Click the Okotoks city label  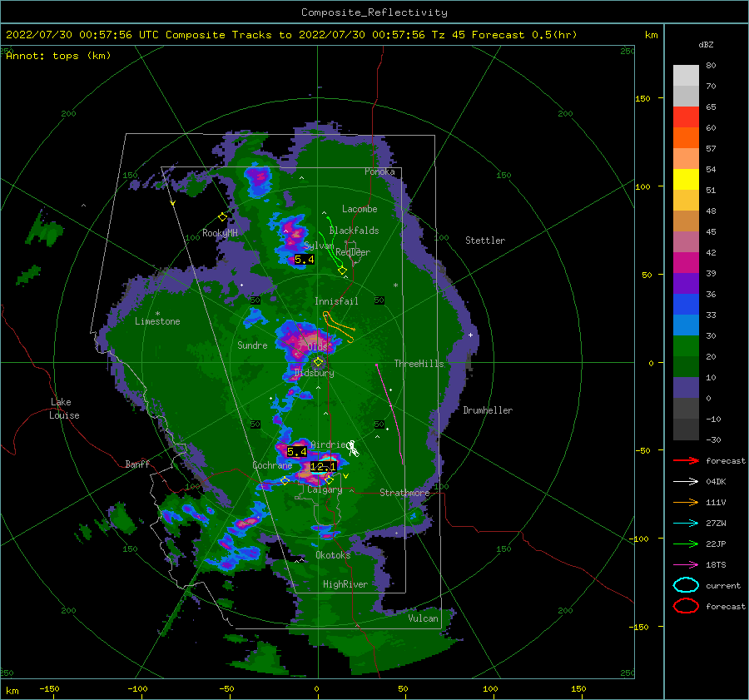(333, 555)
